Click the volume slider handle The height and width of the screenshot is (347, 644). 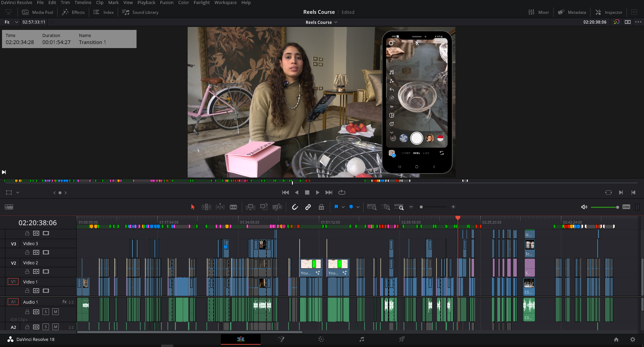coord(617,207)
